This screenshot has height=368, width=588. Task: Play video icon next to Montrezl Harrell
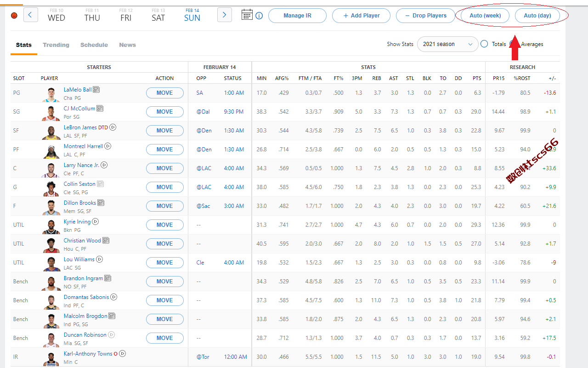point(108,146)
